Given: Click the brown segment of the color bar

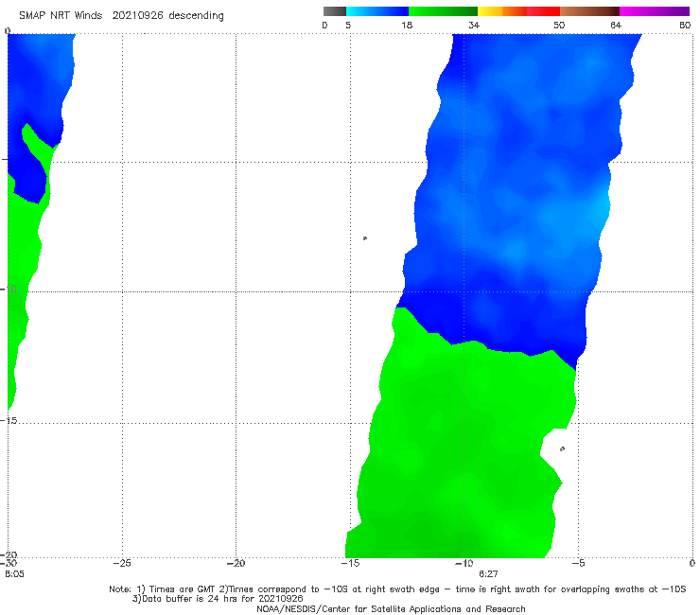Looking at the screenshot, I should (x=589, y=11).
